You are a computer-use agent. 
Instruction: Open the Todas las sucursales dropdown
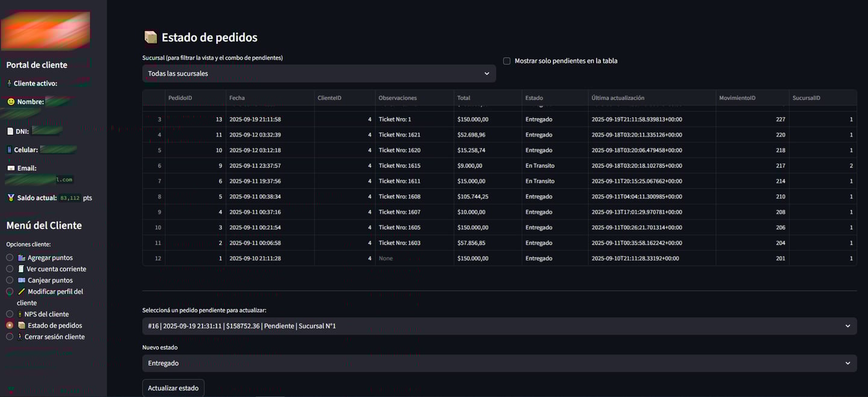(x=319, y=73)
